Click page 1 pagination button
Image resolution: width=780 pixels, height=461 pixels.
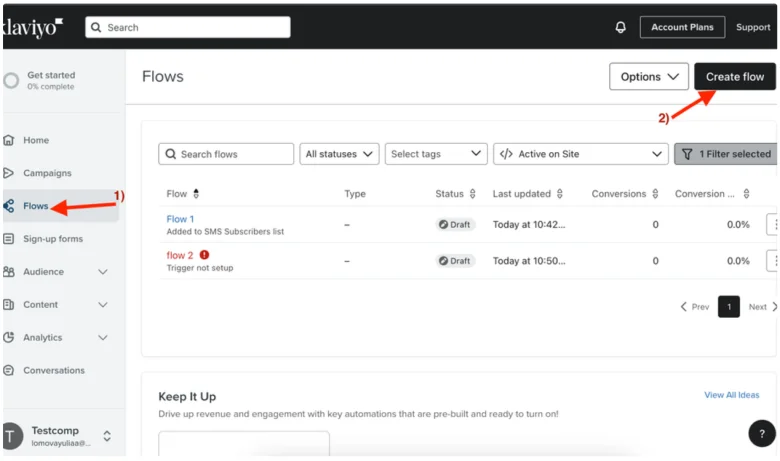coord(729,307)
